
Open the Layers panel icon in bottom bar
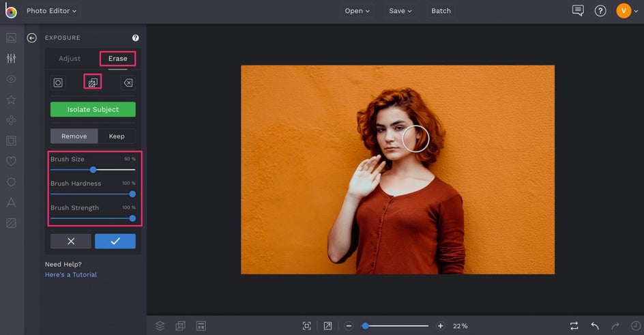(160, 325)
